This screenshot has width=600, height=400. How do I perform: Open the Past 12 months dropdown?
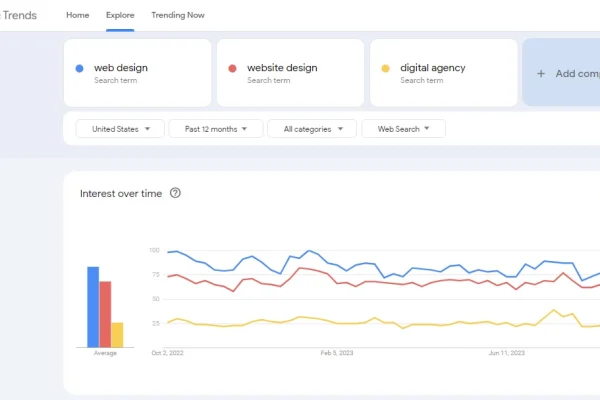pos(216,129)
